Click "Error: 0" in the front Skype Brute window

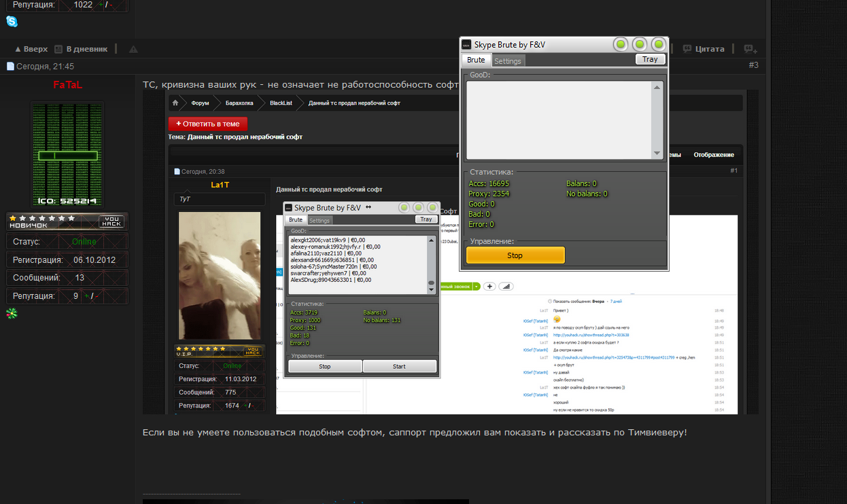click(481, 224)
